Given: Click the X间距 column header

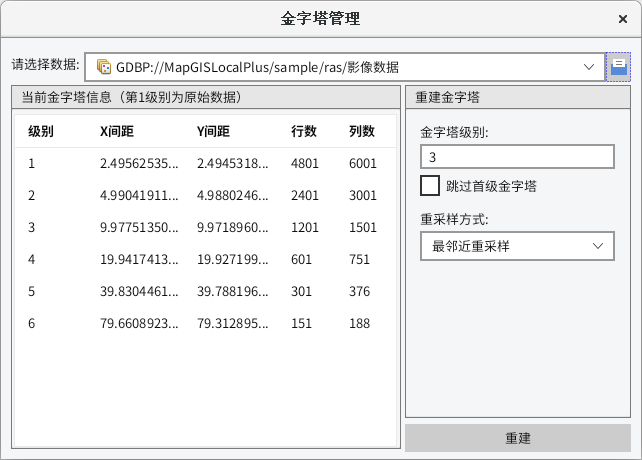Looking at the screenshot, I should [117, 131].
